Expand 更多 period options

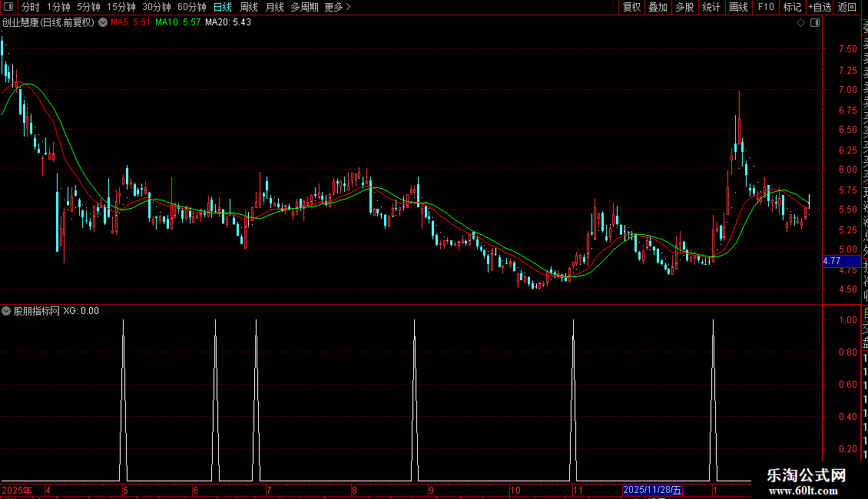tap(337, 7)
